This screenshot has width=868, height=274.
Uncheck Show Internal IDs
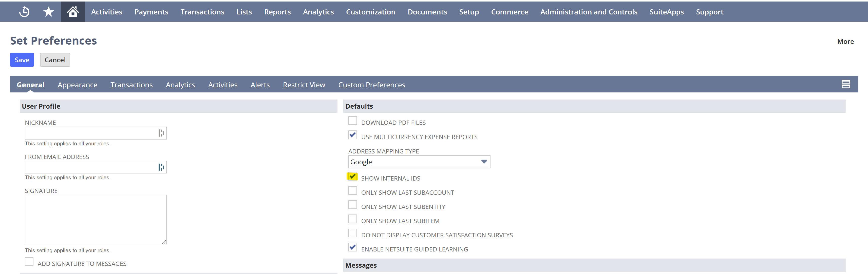(x=352, y=177)
